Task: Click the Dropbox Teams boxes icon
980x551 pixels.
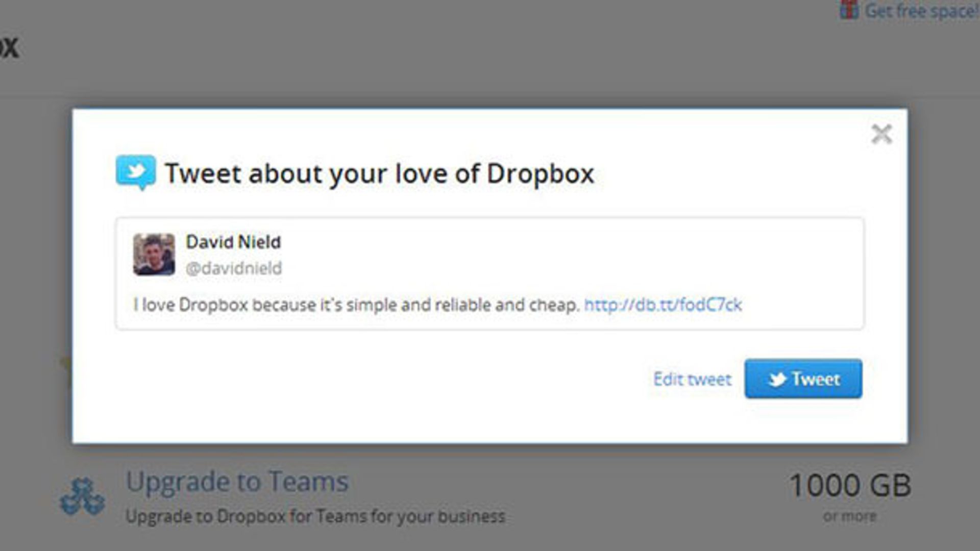Action: pos(82,496)
